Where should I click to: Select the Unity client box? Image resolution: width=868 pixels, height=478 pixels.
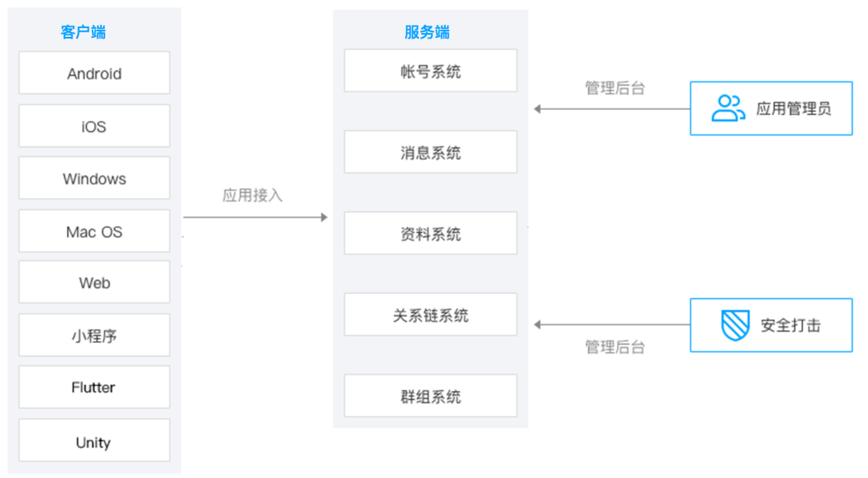94,440
